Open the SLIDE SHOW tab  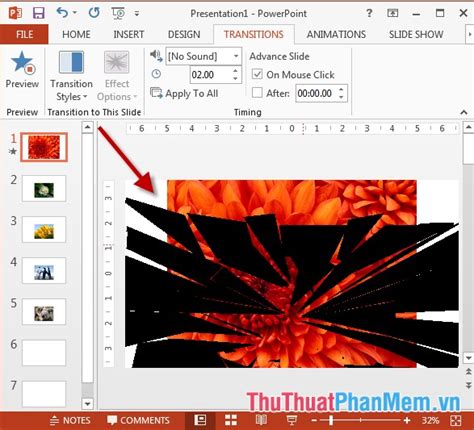click(416, 34)
